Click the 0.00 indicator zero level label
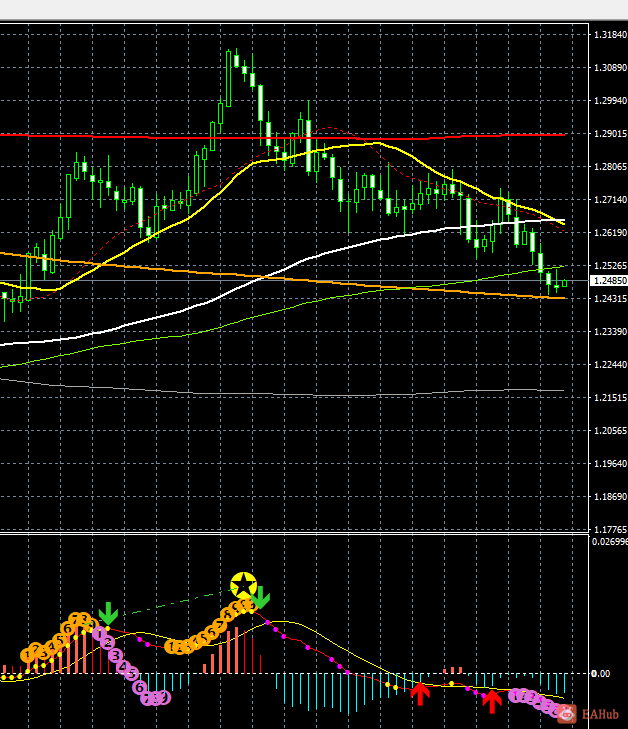This screenshot has height=729, width=628. [x=600, y=674]
